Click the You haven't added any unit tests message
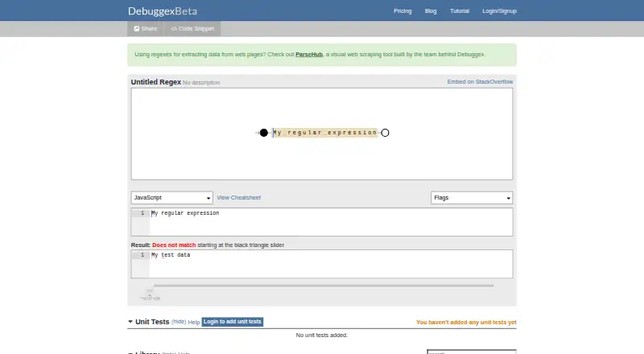644x354 pixels. [466, 323]
